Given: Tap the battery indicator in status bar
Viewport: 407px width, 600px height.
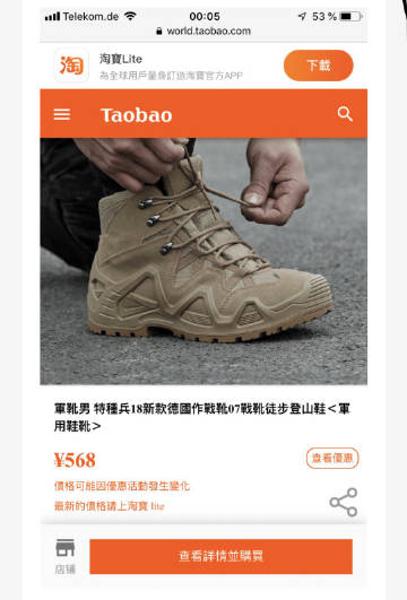Looking at the screenshot, I should tap(351, 16).
